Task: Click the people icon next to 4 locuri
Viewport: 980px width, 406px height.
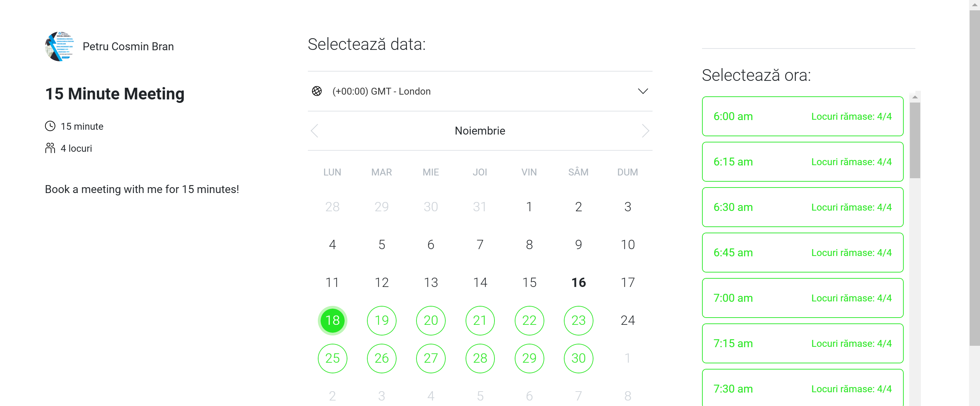Action: (50, 148)
